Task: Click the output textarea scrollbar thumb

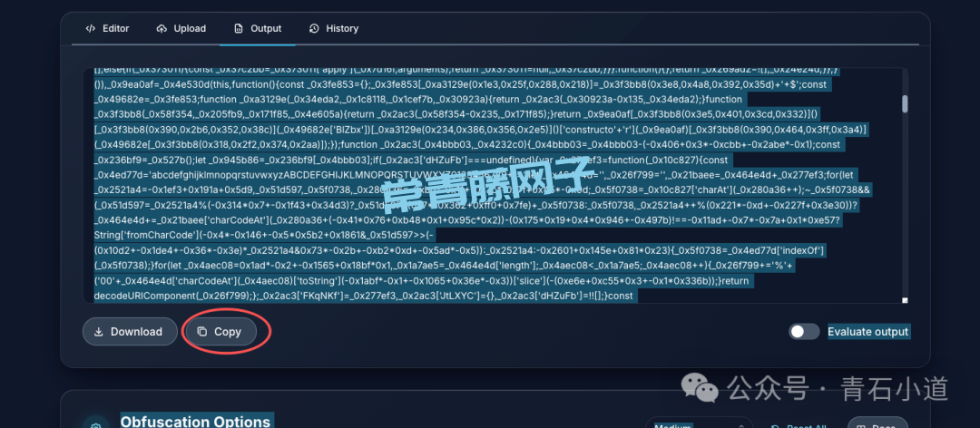Action: point(905,103)
